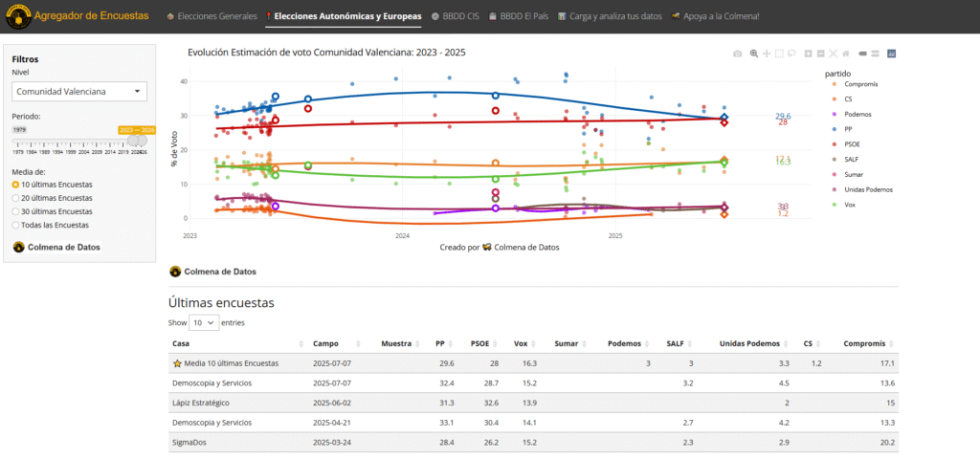980x459 pixels.
Task: Open the Elecciones Generales tab
Action: click(211, 16)
